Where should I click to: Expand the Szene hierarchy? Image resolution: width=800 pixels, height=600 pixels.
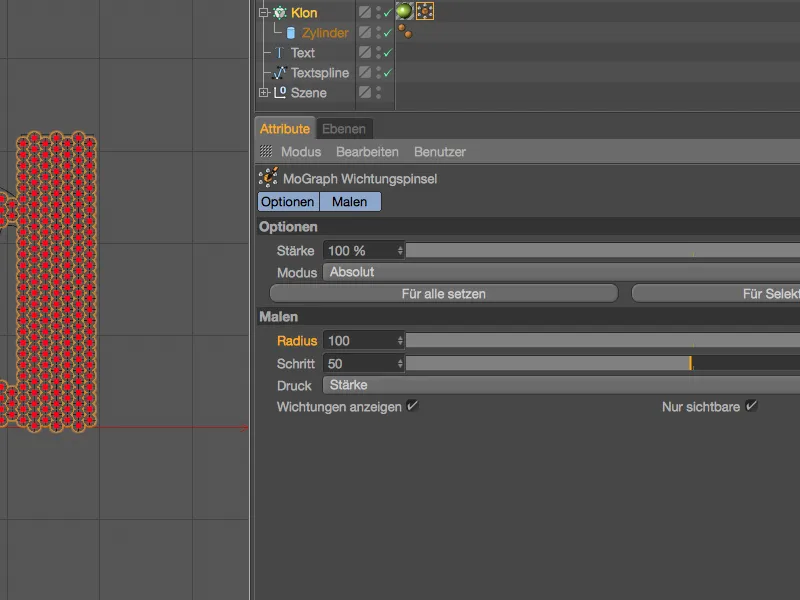point(262,91)
